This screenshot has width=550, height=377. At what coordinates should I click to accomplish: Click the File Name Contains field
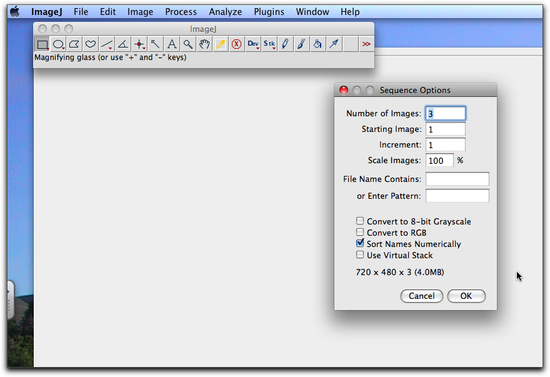457,179
